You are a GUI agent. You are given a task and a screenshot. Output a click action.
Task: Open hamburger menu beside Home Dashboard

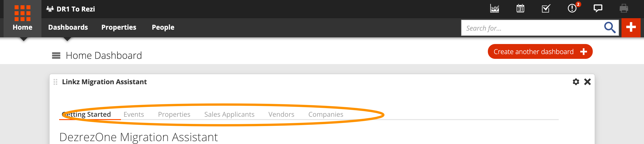click(56, 55)
